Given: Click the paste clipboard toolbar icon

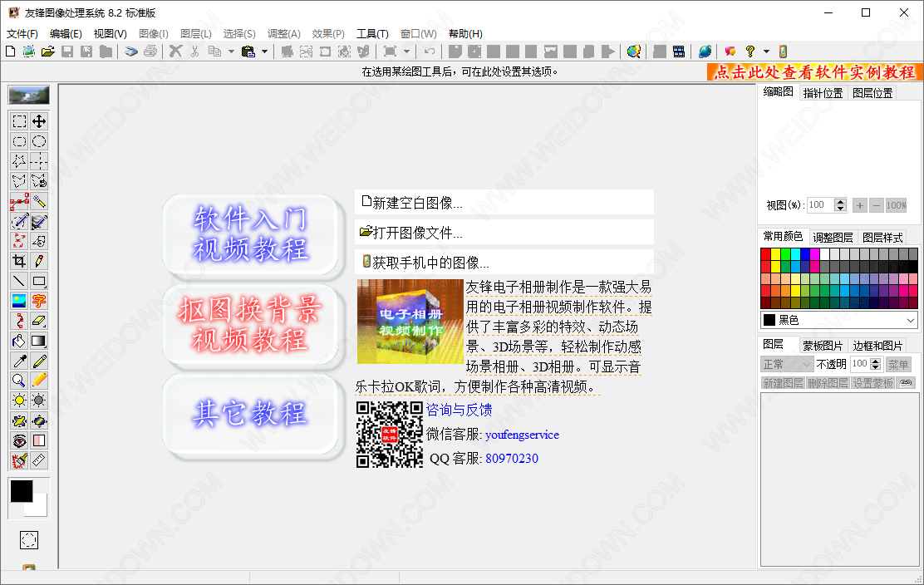Looking at the screenshot, I should click(248, 52).
